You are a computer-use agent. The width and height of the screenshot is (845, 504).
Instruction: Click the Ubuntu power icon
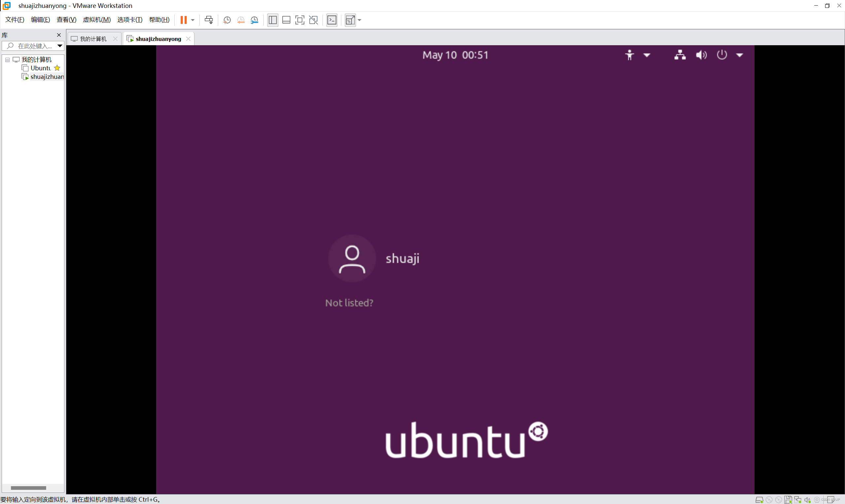point(722,55)
